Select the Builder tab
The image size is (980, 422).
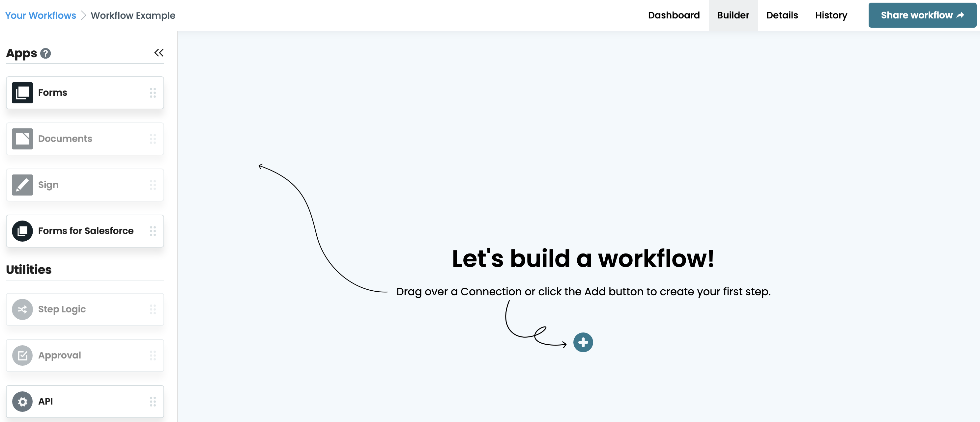coord(733,15)
